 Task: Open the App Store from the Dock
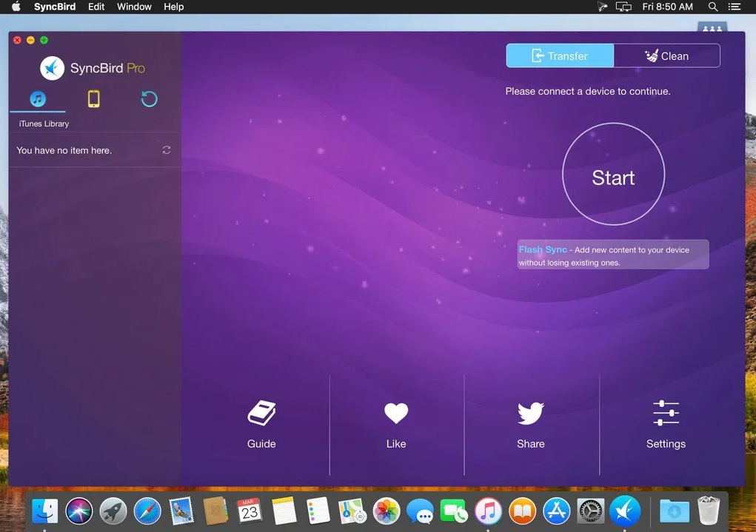click(x=555, y=511)
